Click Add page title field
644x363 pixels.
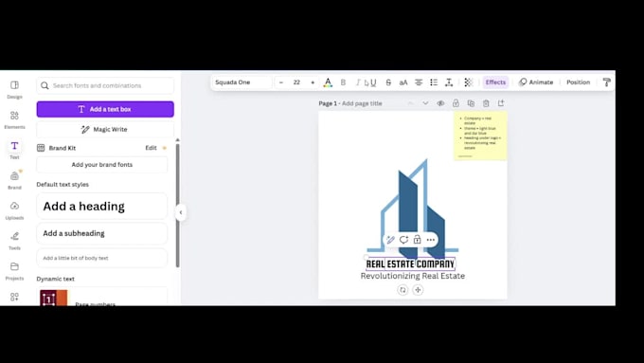pos(362,103)
